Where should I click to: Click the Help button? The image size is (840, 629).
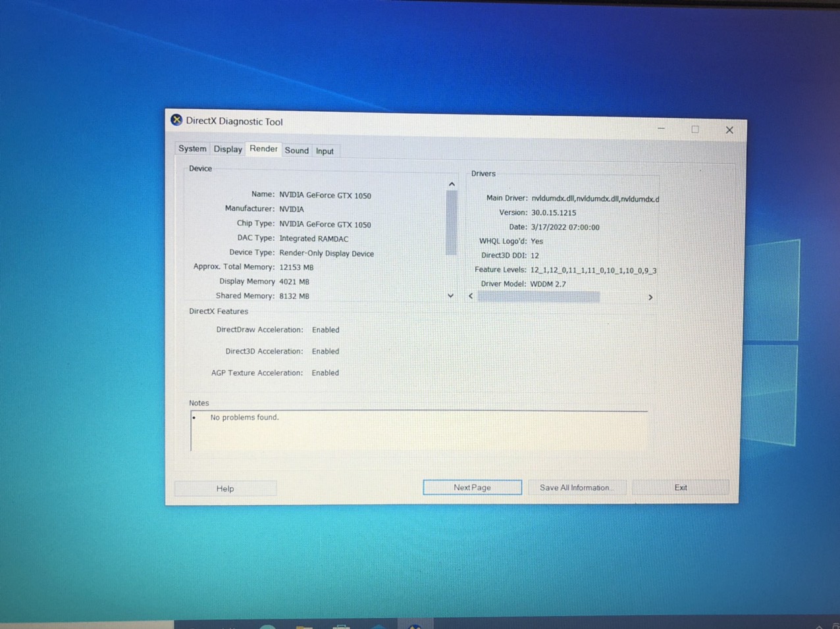click(225, 488)
